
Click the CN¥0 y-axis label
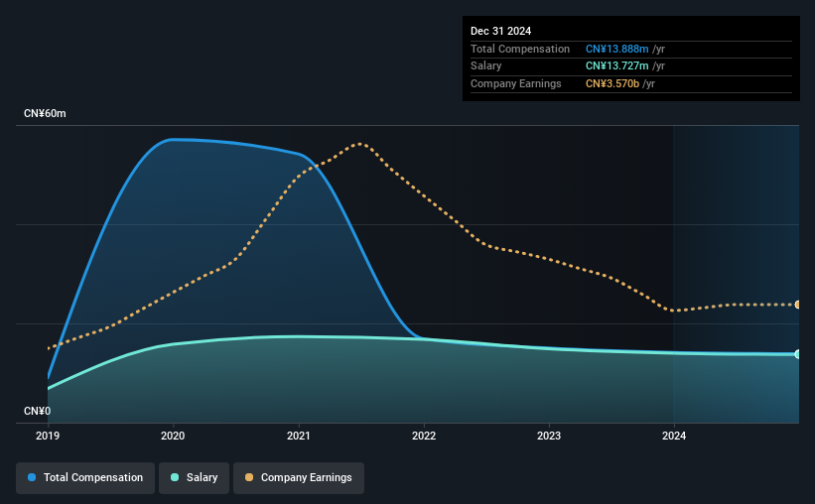38,411
